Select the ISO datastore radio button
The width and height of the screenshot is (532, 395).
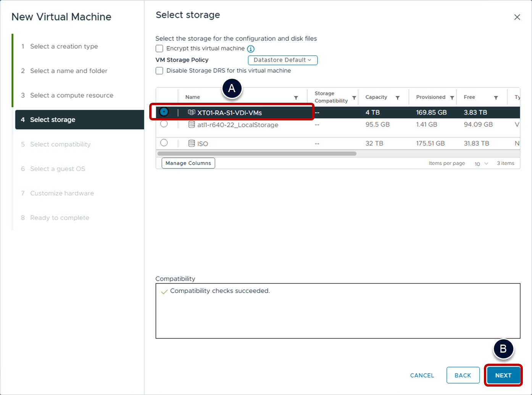tap(164, 142)
